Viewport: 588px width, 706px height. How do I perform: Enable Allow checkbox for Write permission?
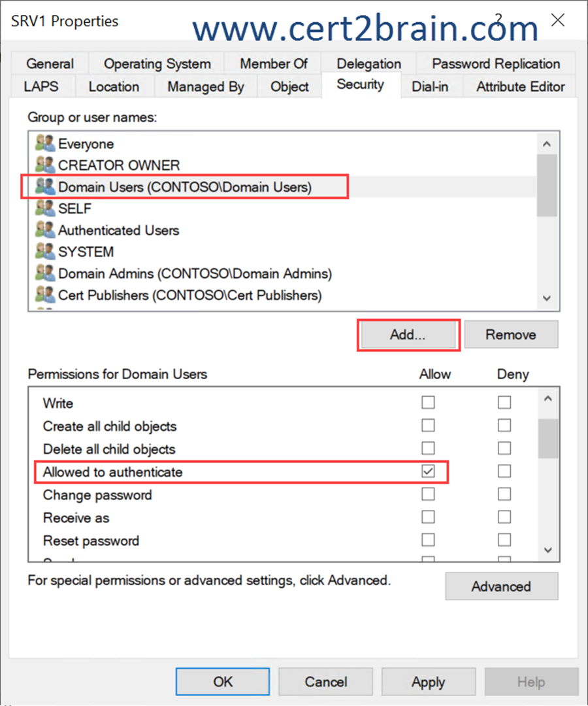[428, 403]
